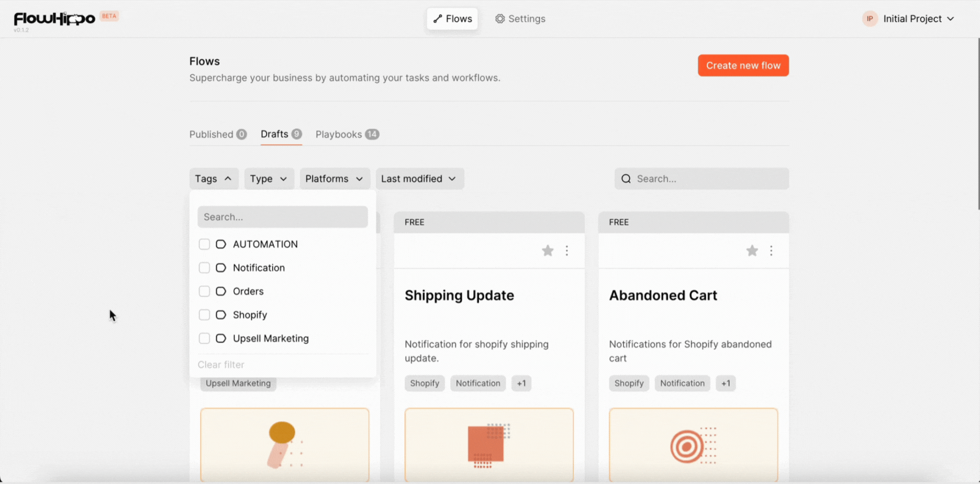Screen dimensions: 980x484
Task: Open the Settings navigation tab
Action: (520, 19)
